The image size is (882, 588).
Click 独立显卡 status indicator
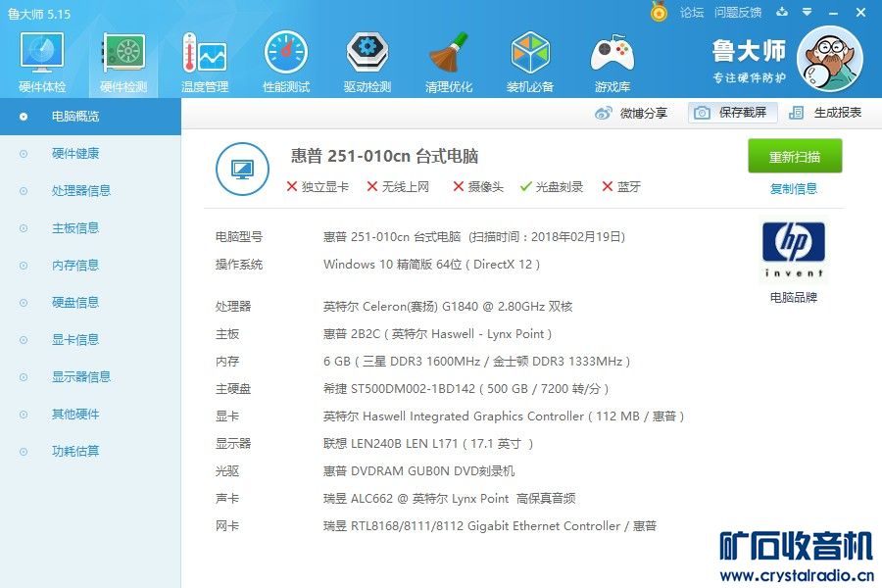coord(318,187)
